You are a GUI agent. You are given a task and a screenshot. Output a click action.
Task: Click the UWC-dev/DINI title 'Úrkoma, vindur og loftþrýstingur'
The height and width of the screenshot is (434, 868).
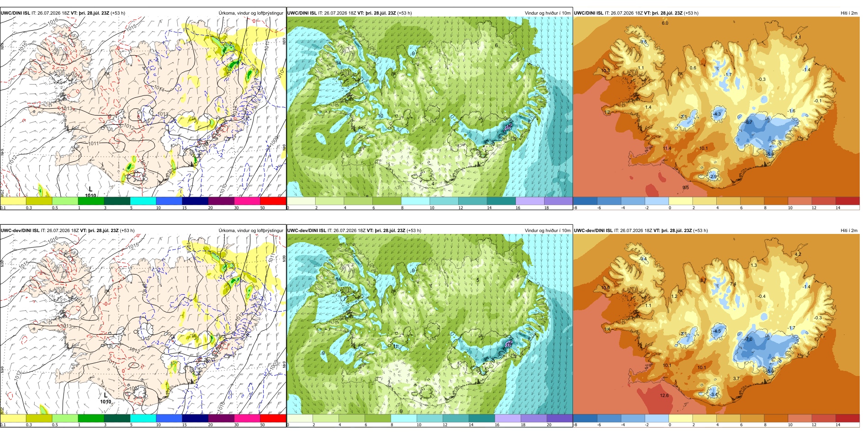coord(251,231)
